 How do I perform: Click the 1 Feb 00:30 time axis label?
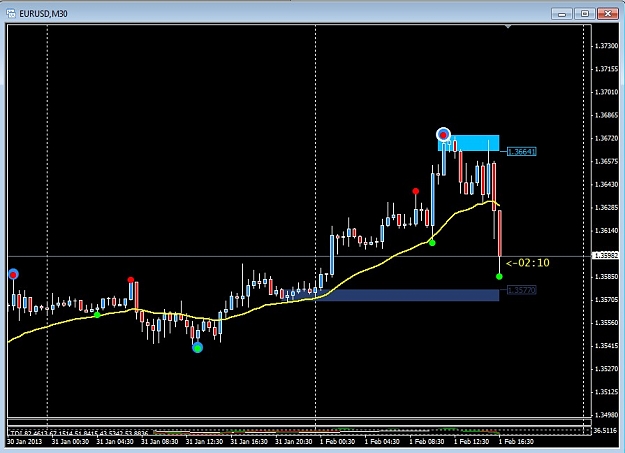pyautogui.click(x=337, y=442)
